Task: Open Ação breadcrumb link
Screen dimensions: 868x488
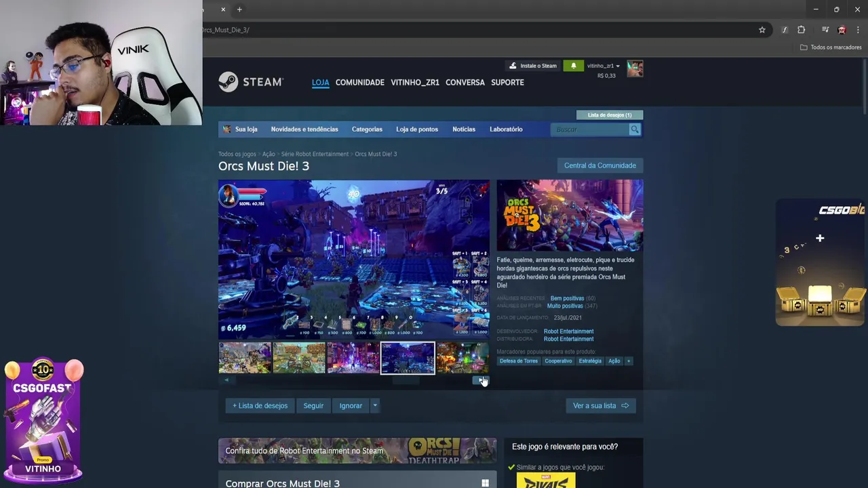Action: [269, 154]
